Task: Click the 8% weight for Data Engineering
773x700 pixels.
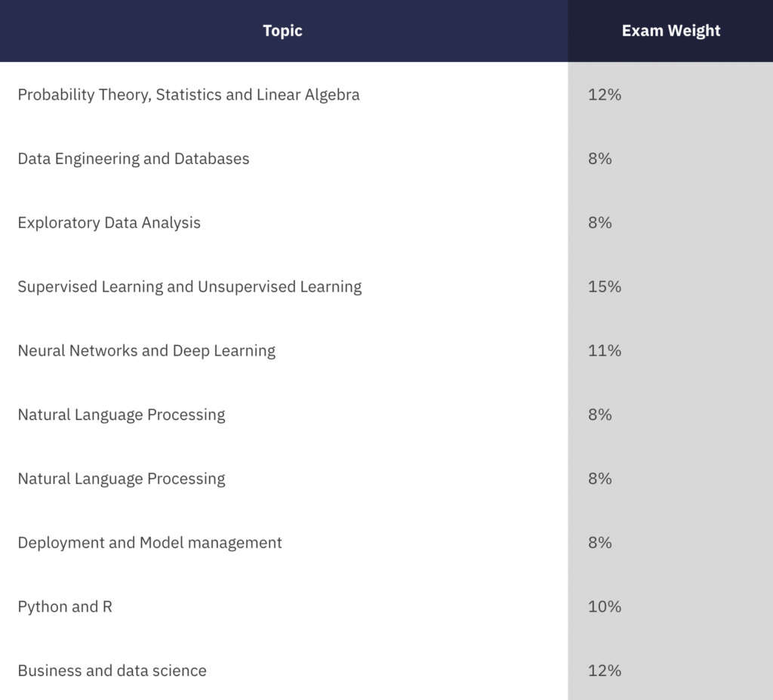Action: tap(600, 159)
